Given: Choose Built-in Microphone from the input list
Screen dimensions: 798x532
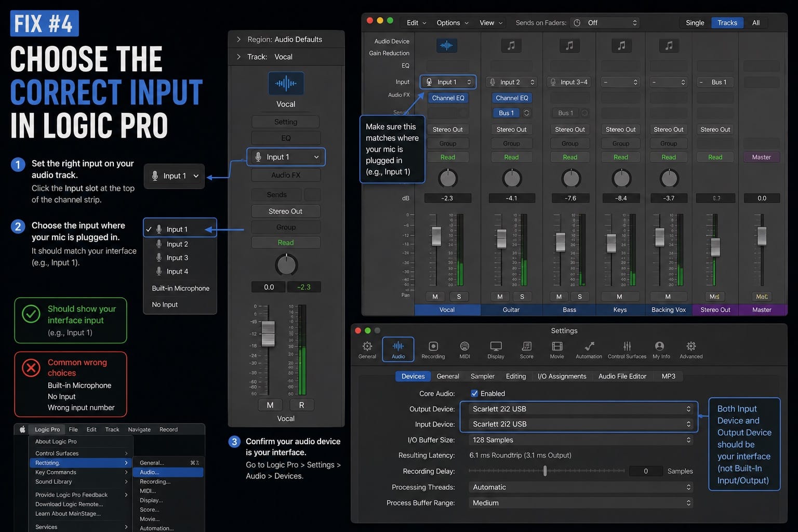Looking at the screenshot, I should 180,288.
